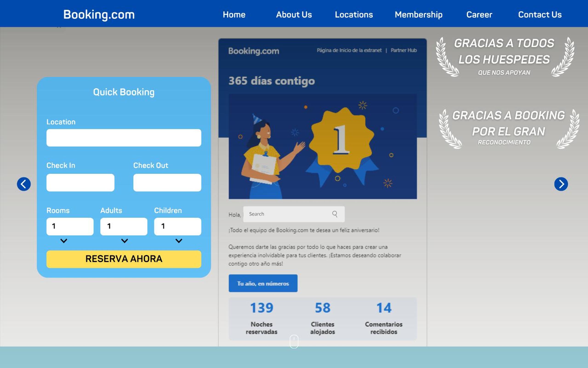Click the 'GRACIAS A TODOS LOS HUESPEDES' text
588x368 pixels.
pyautogui.click(x=504, y=51)
